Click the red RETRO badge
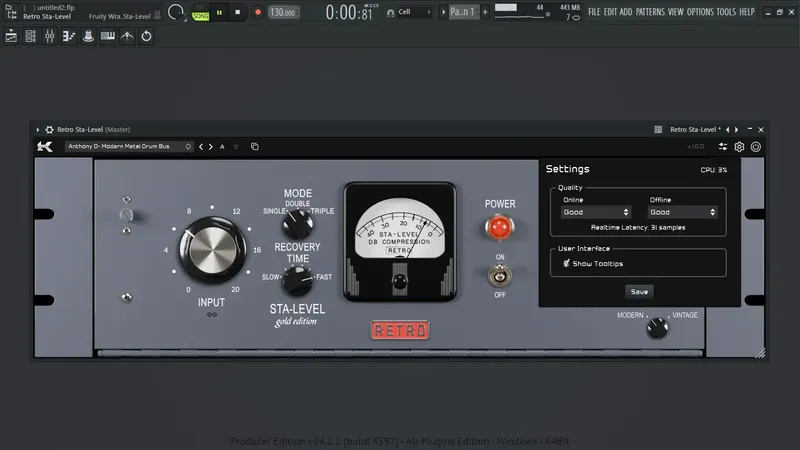Screen dimensions: 800x450 pyautogui.click(x=401, y=331)
